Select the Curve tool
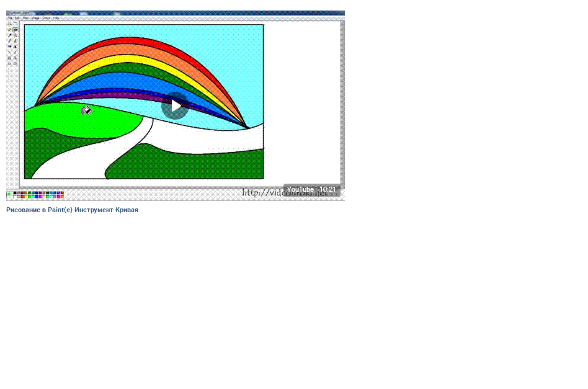The height and width of the screenshot is (389, 588). (15, 52)
